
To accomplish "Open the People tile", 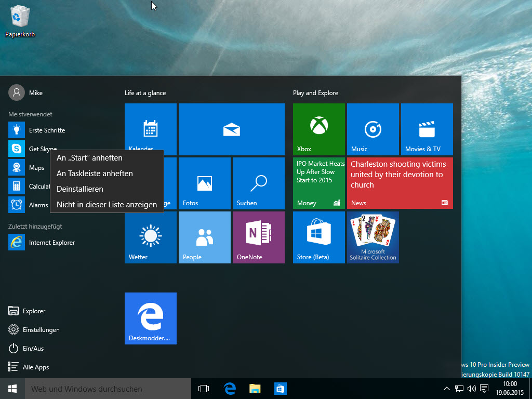I will [205, 237].
